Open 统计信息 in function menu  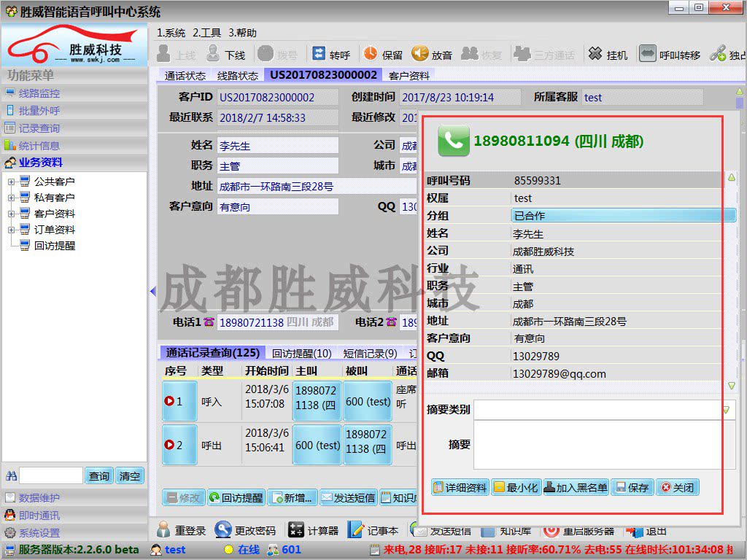[39, 146]
